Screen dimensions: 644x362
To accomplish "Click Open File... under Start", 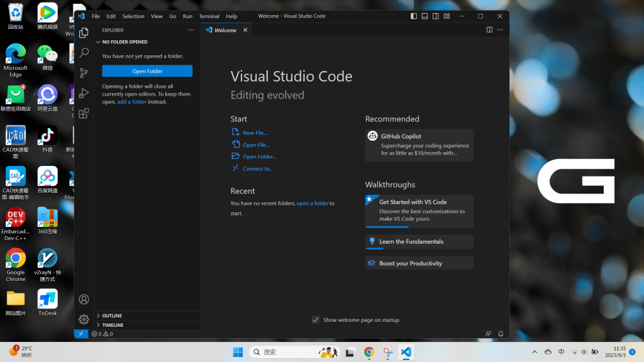I will [x=251, y=145].
